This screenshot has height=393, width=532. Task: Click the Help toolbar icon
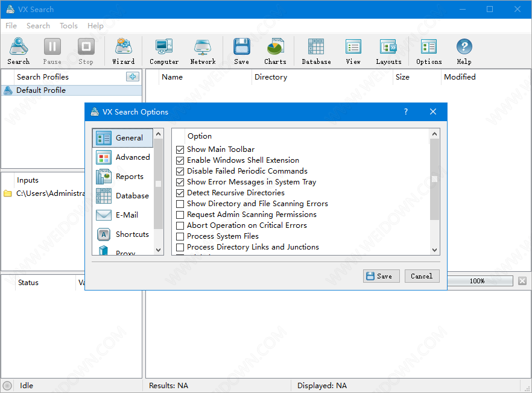pos(464,51)
